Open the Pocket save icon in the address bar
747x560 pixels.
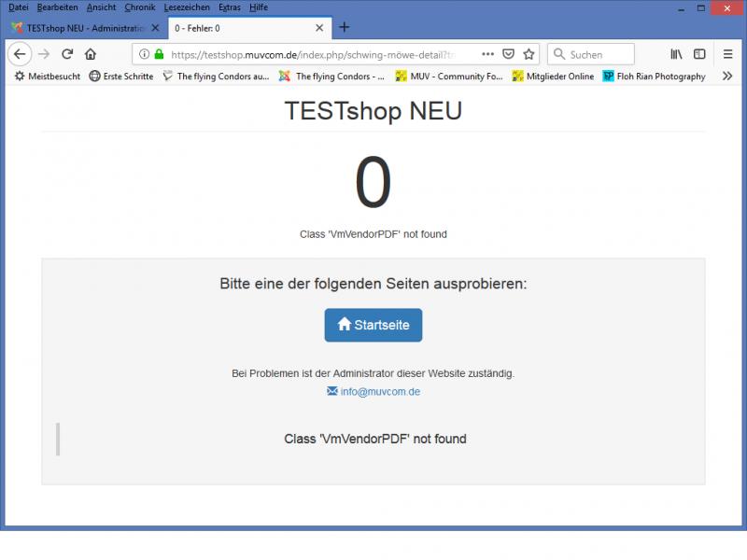(x=509, y=54)
